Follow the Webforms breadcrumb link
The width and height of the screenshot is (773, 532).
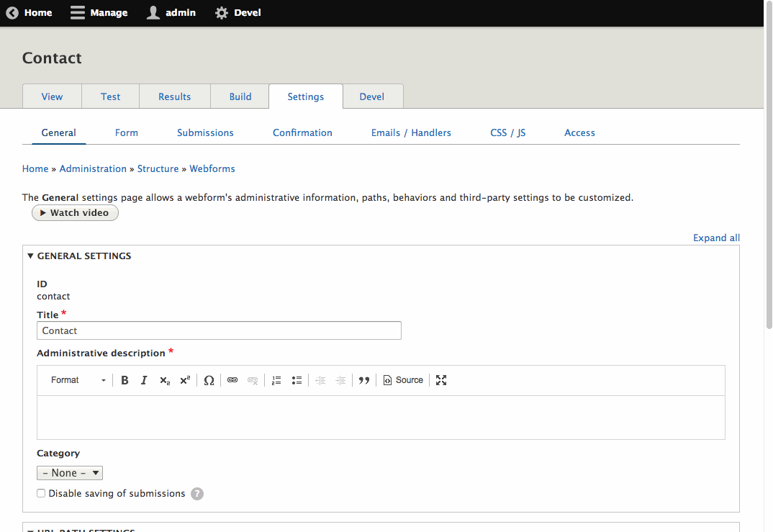pos(212,168)
